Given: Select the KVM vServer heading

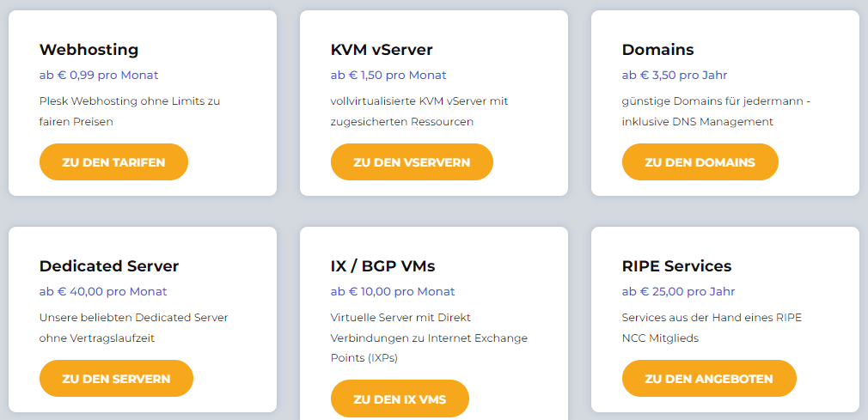Looking at the screenshot, I should pos(382,50).
